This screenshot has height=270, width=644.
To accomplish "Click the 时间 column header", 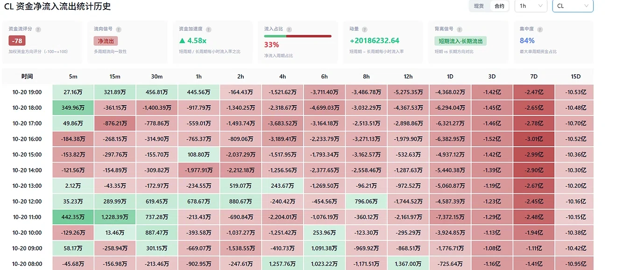I will (x=27, y=77).
